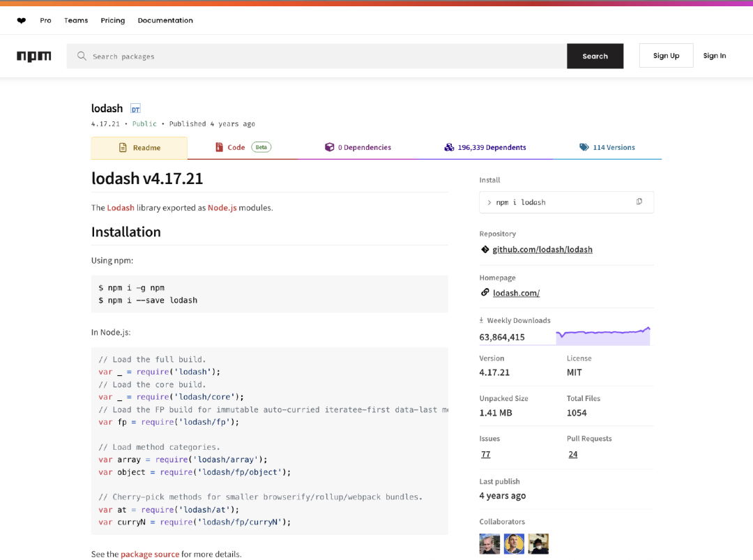Open the Readme tab
753x560 pixels.
[139, 148]
